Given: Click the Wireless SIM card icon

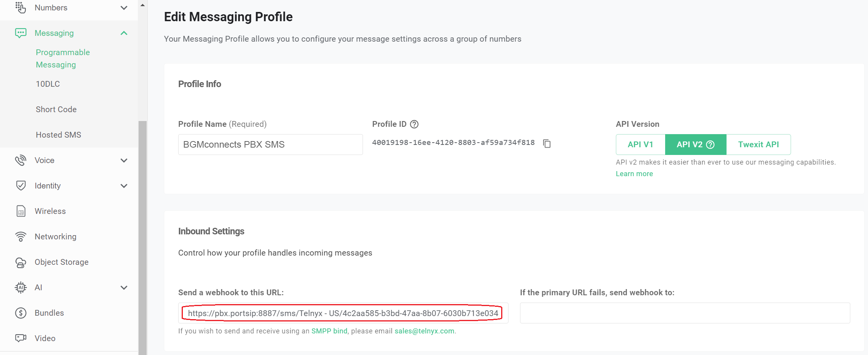Looking at the screenshot, I should (x=21, y=211).
